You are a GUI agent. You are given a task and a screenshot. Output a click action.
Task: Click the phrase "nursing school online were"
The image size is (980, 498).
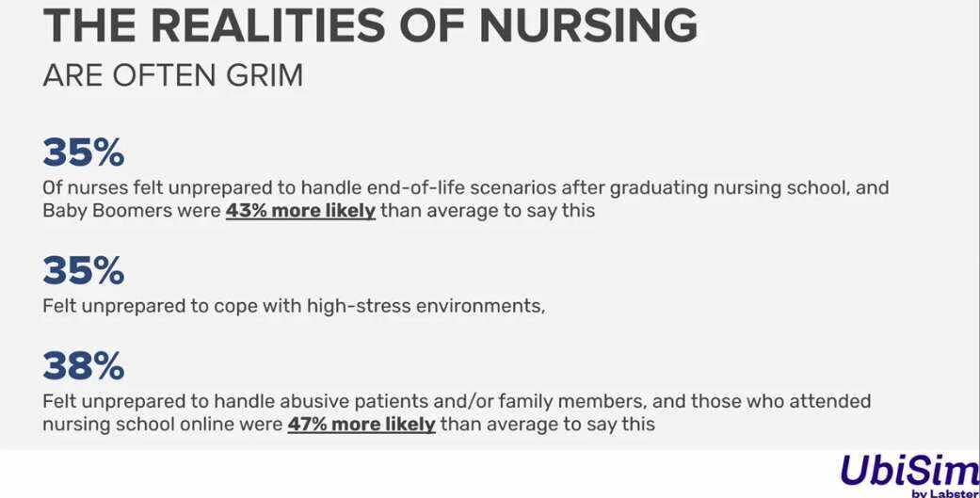pos(162,425)
